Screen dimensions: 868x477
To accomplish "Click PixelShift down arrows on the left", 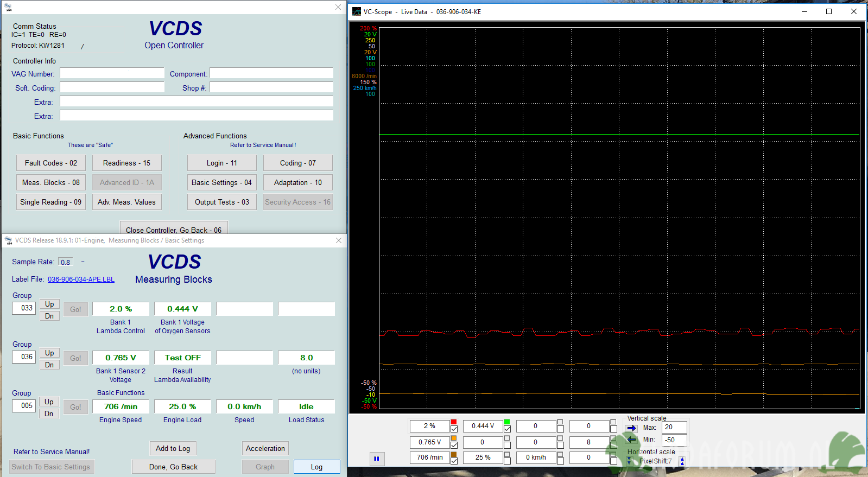I will (x=629, y=461).
